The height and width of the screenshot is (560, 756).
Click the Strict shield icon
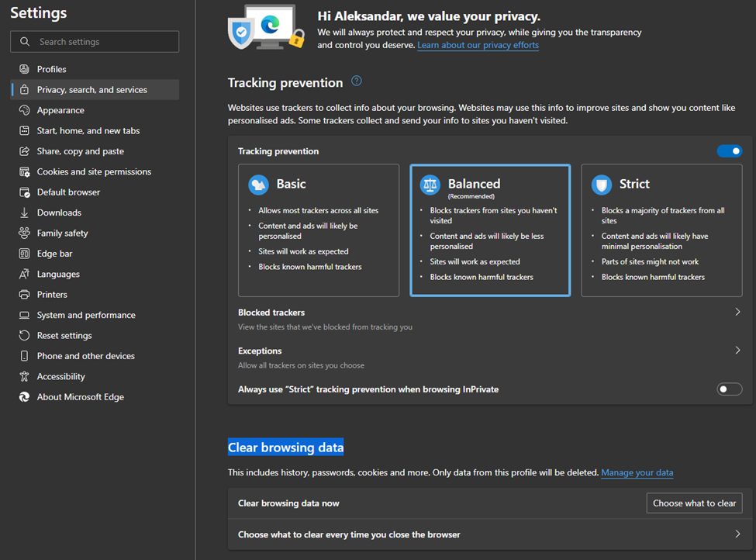[x=602, y=185]
